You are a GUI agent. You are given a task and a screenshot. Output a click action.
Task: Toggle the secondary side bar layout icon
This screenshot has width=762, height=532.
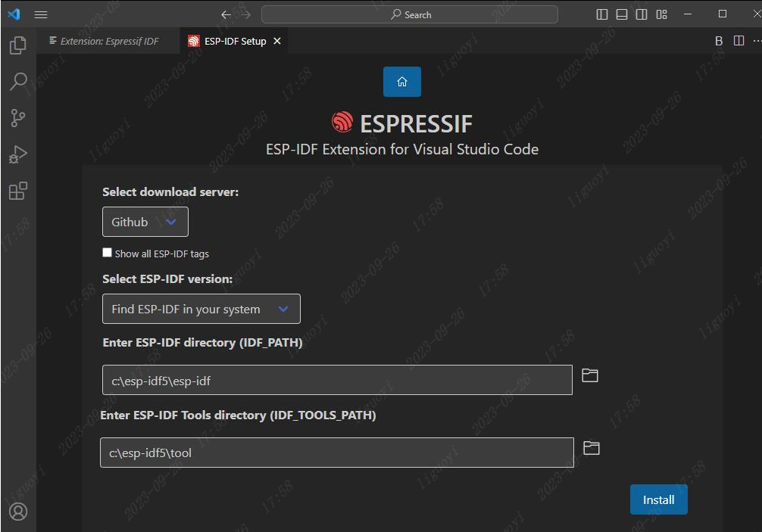click(642, 14)
